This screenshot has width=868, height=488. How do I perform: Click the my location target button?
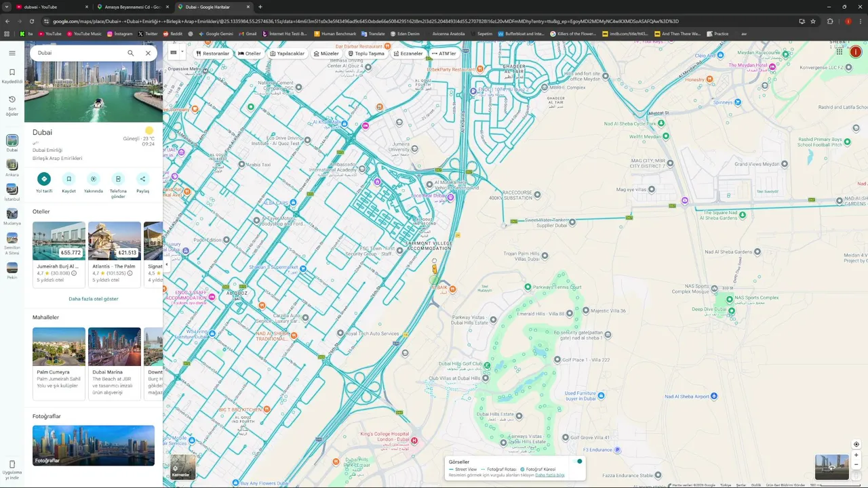coord(856,445)
